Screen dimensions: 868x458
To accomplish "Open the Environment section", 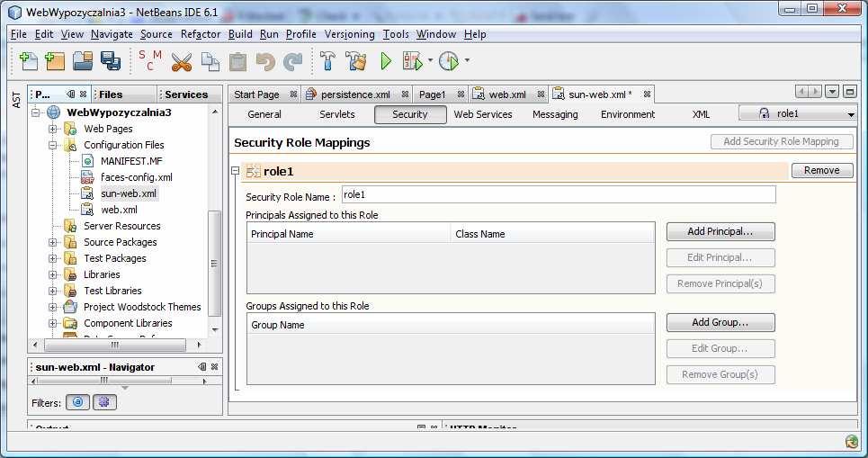I will (628, 114).
